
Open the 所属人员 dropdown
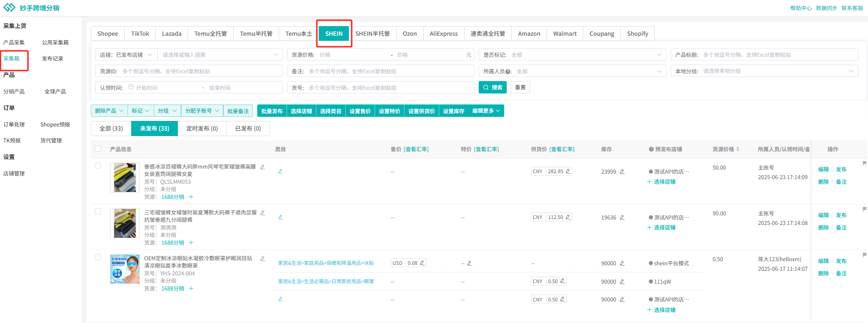pyautogui.click(x=573, y=71)
